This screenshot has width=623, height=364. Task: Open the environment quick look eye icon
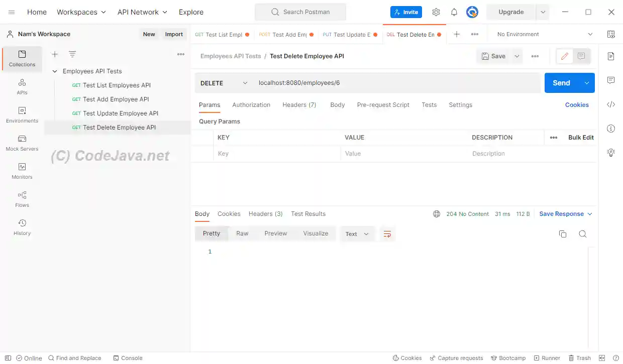tap(610, 34)
